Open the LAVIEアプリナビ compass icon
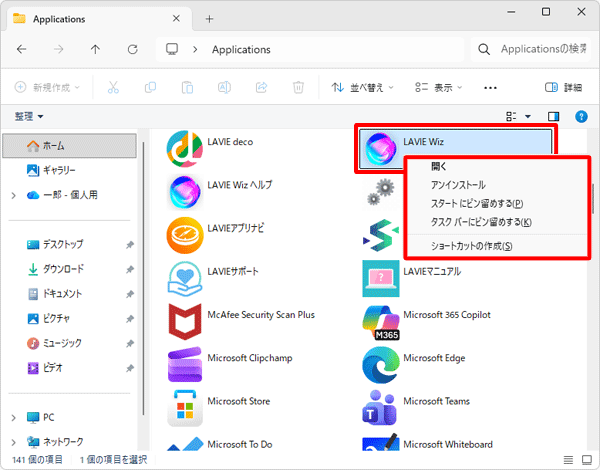The width and height of the screenshot is (600, 470). click(x=184, y=235)
